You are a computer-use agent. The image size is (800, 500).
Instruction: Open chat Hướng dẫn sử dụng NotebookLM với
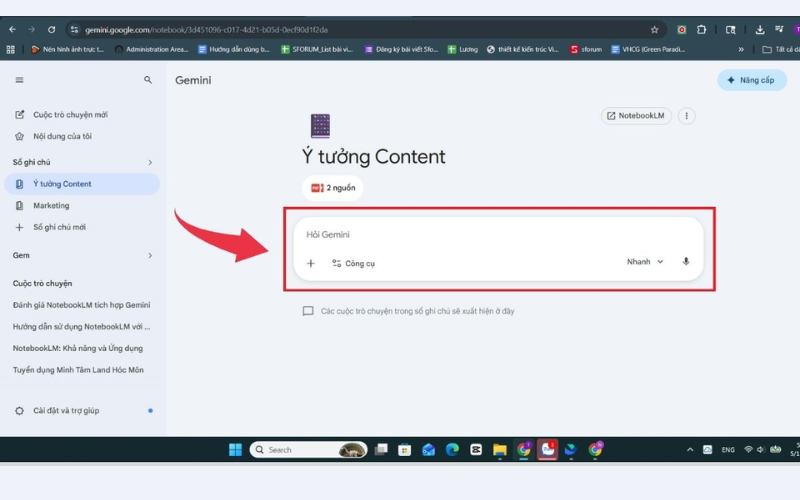[x=82, y=327]
